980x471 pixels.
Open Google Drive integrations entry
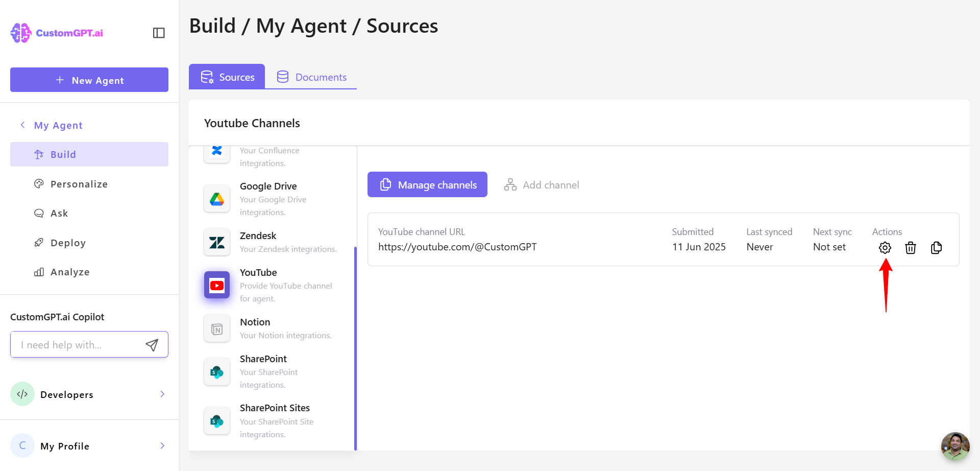click(x=273, y=199)
